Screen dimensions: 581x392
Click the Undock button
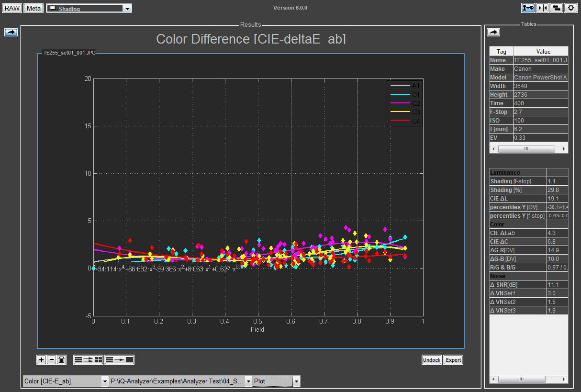(x=431, y=360)
